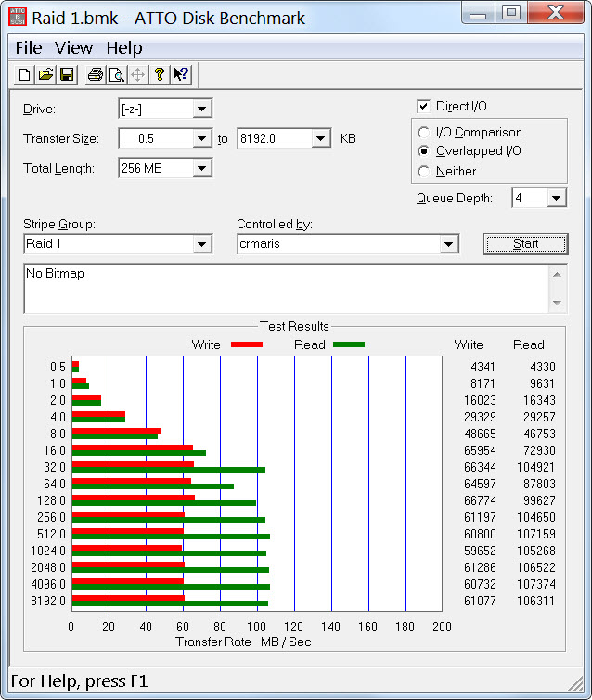Screen dimensions: 592x700
Task: Expand the maximum Transfer Size dropdown 8192.0
Action: pos(320,138)
